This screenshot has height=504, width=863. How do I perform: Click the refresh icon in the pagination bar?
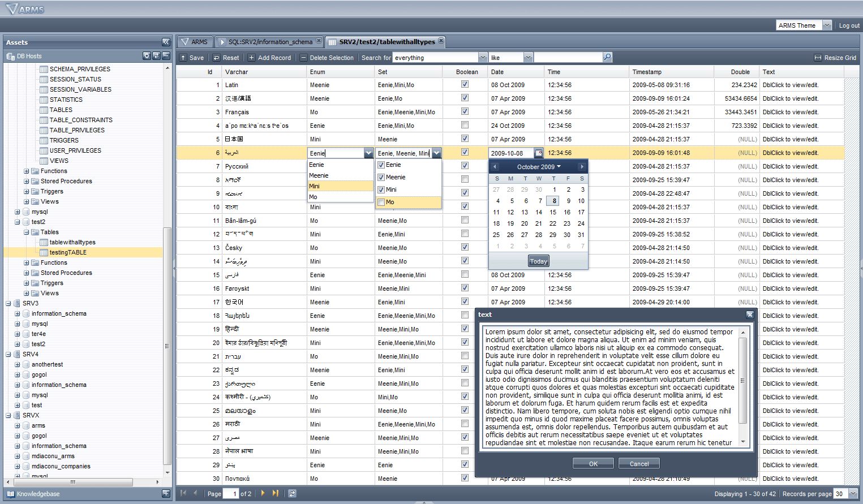coord(291,493)
